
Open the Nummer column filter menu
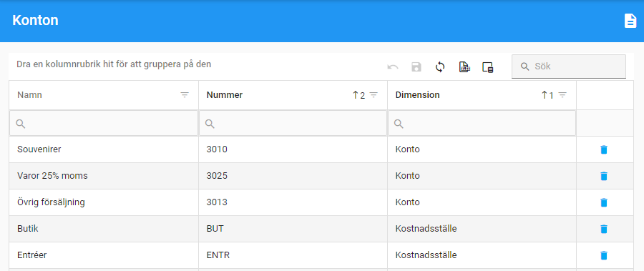374,95
